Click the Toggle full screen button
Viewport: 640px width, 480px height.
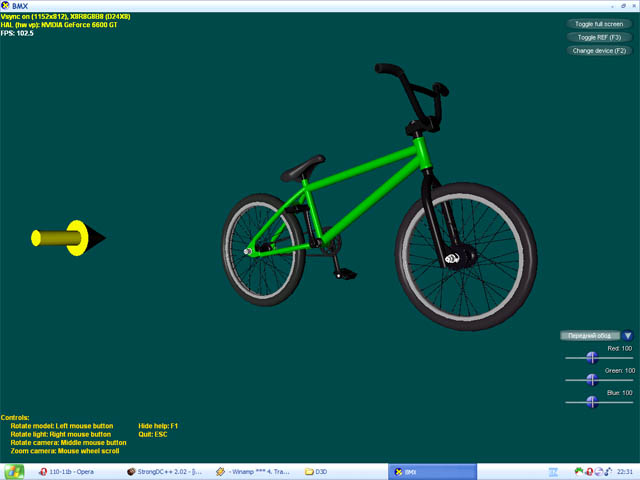(x=598, y=24)
